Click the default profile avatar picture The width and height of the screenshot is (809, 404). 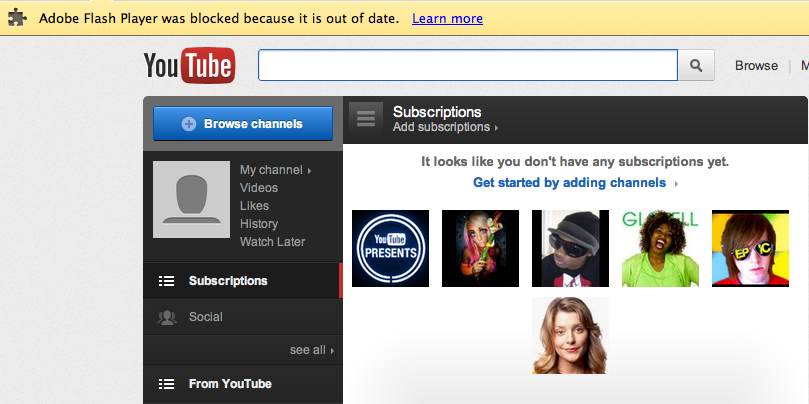(191, 200)
